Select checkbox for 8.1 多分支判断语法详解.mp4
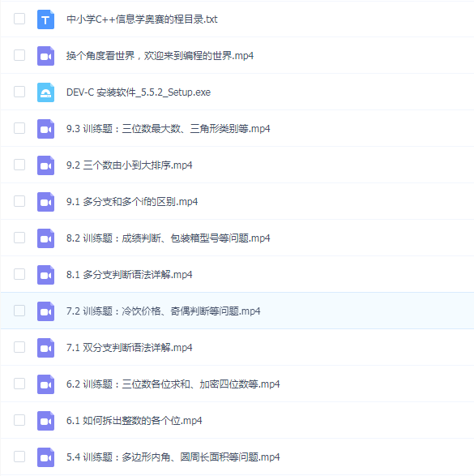 coord(19,274)
